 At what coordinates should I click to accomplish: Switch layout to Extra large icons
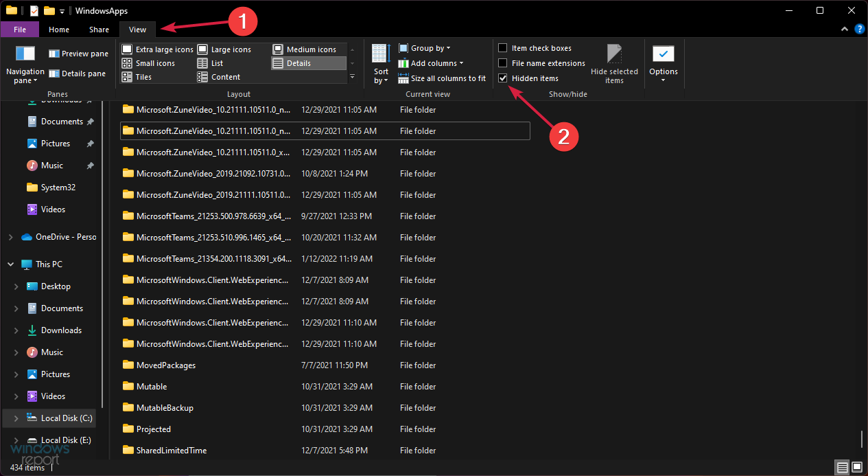click(x=157, y=49)
